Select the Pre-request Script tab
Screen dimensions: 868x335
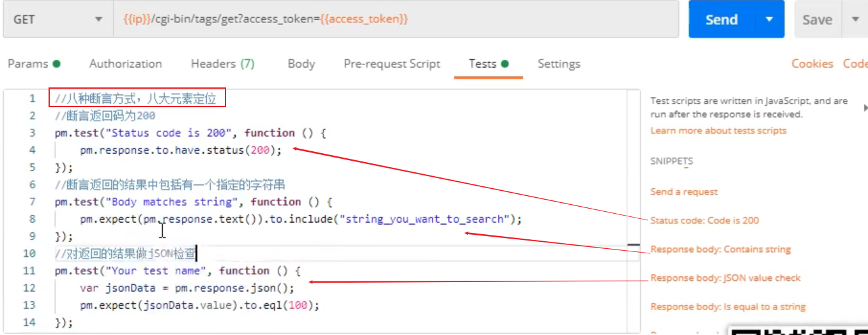tap(392, 64)
